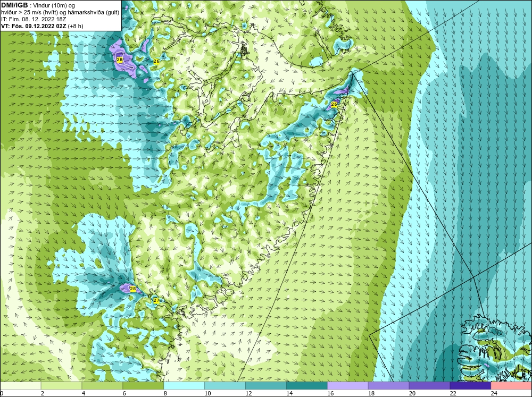This screenshot has width=532, height=397.
Task: Click the 6–8 m/s dark green legend swatch
Action: [143, 386]
